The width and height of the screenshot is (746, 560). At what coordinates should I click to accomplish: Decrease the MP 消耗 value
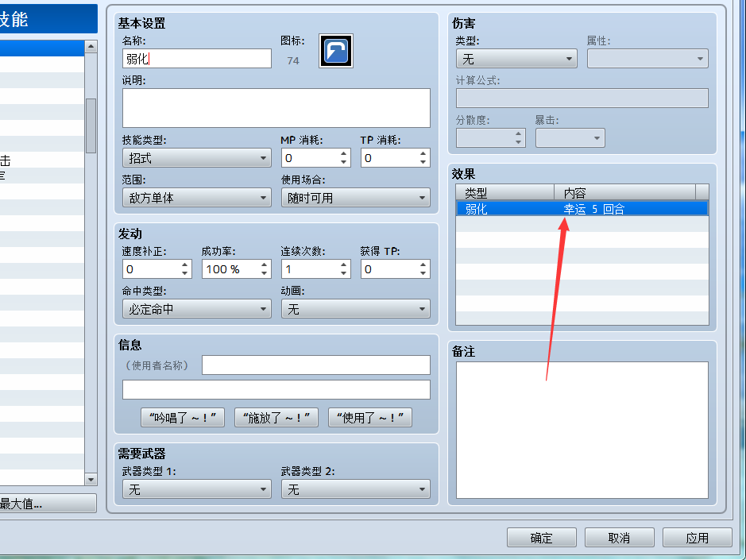[x=343, y=162]
